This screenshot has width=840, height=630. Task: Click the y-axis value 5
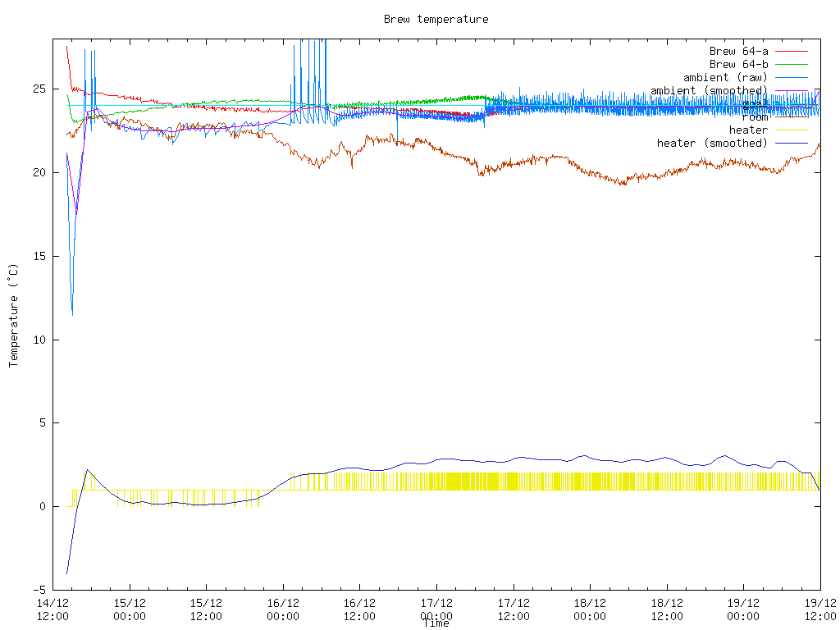(x=43, y=423)
